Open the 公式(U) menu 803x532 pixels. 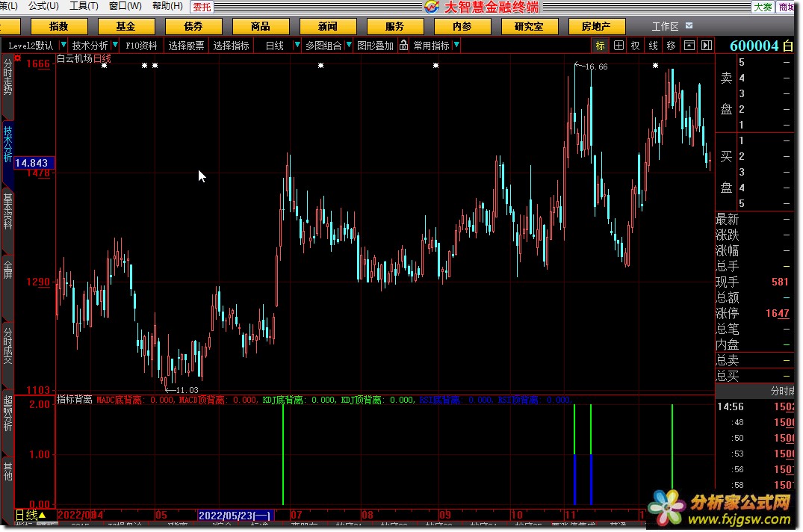43,6
